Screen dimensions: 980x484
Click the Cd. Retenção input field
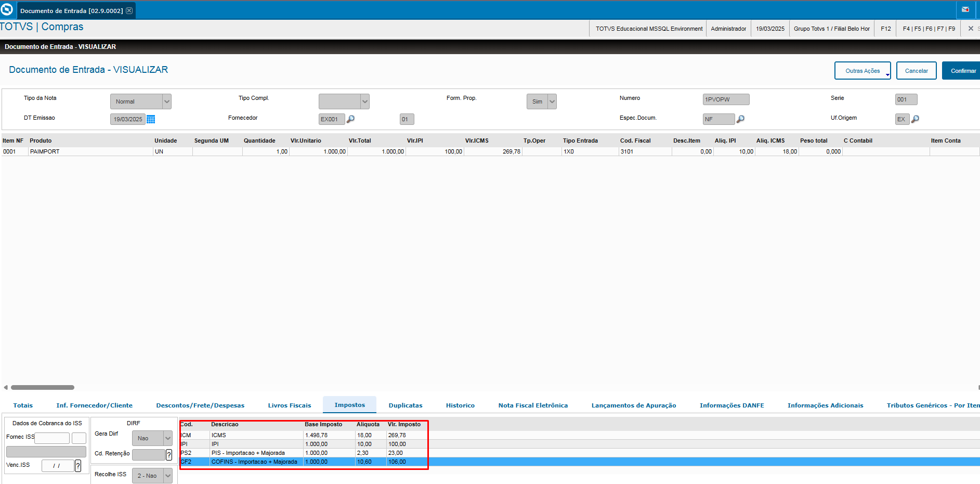coord(149,455)
